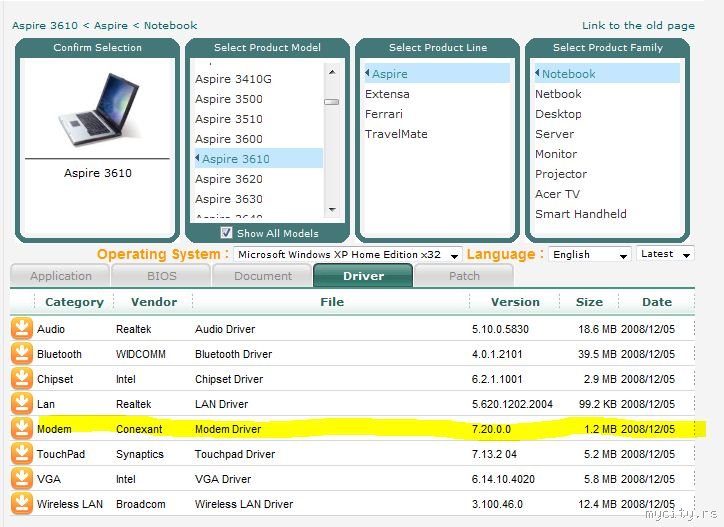Image resolution: width=724 pixels, height=527 pixels.
Task: Select TravelMate product line
Action: (396, 134)
